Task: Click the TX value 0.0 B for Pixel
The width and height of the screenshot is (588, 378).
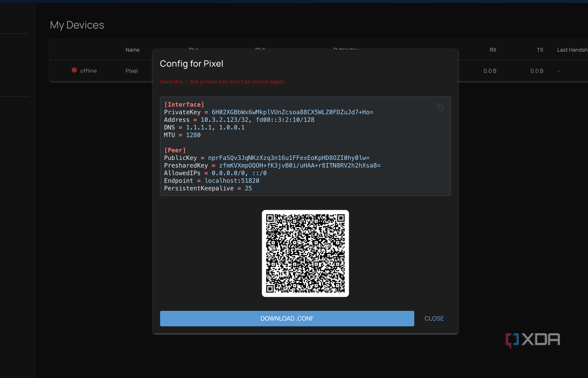Action: 537,71
